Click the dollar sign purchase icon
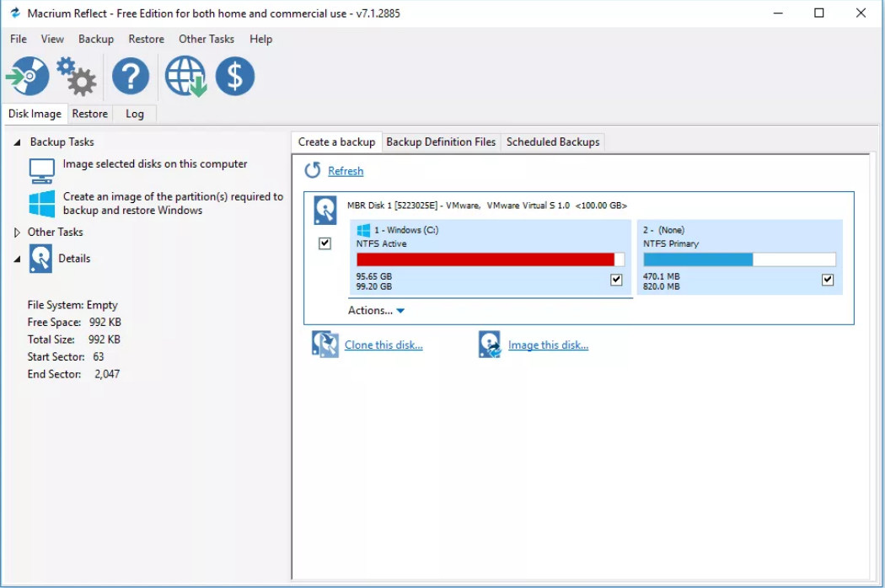 [235, 76]
